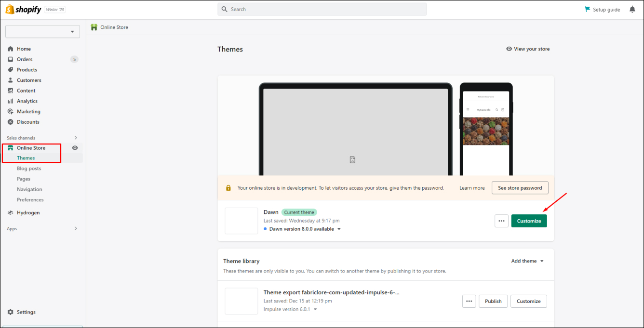Open Products in sidebar

[x=27, y=70]
